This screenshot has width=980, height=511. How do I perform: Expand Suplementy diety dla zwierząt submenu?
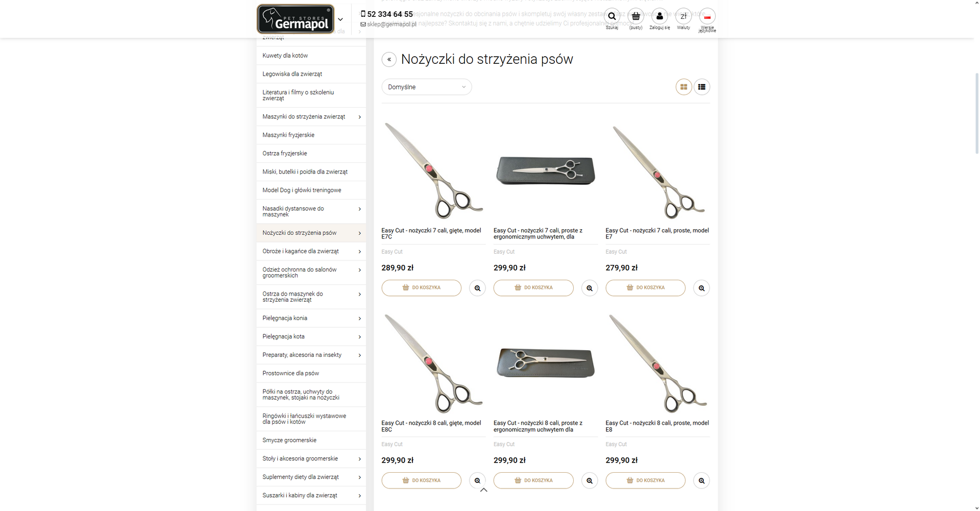tap(360, 477)
